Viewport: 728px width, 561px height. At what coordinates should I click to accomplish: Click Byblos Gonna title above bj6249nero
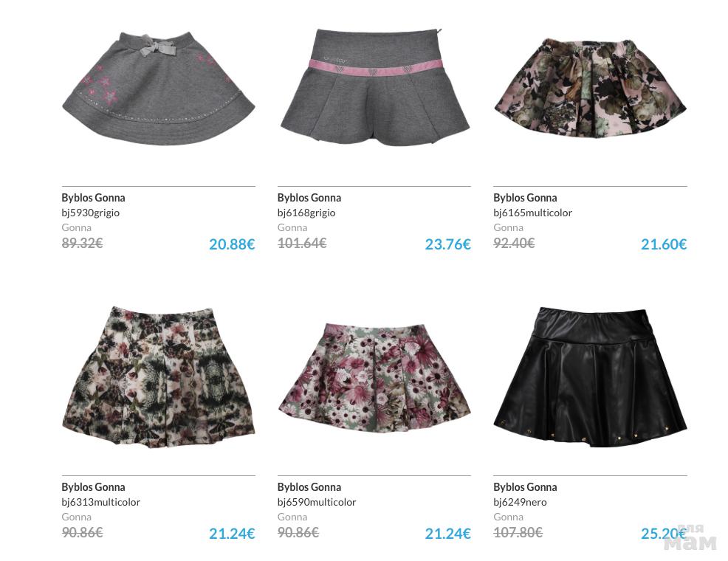click(525, 487)
